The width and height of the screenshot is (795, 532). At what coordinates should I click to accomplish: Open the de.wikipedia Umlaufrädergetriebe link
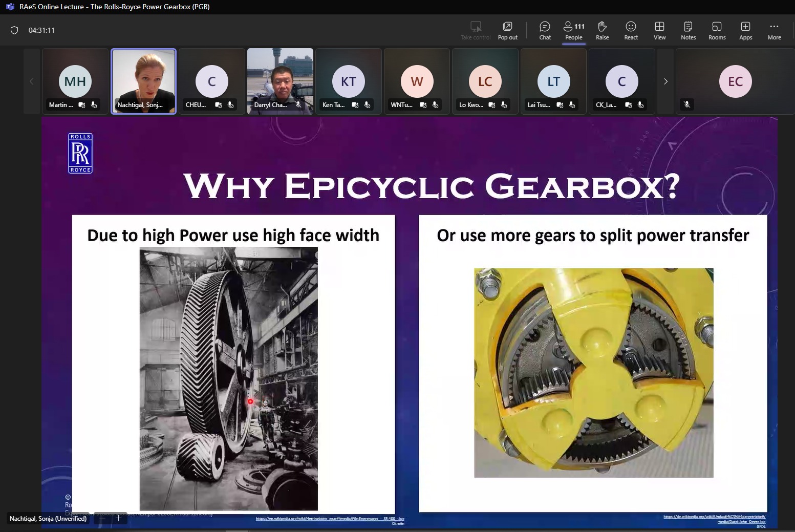click(715, 519)
